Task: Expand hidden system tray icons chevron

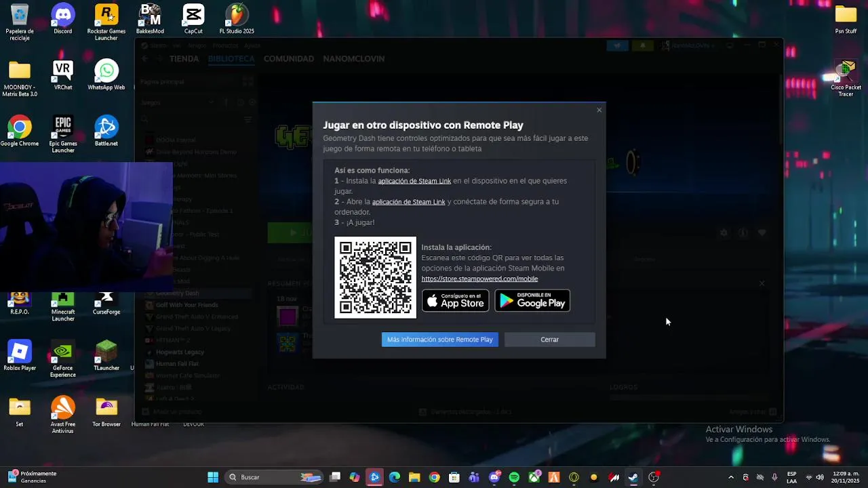Action: tap(731, 477)
